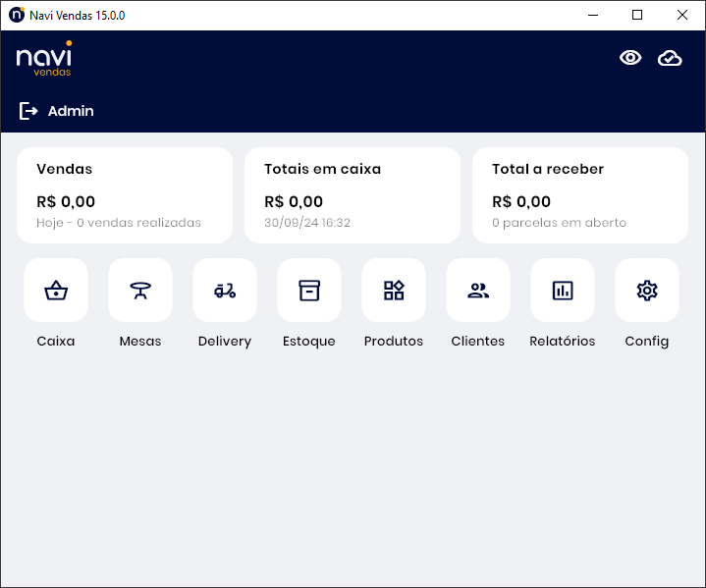This screenshot has width=706, height=588.
Task: Open the Relatórios chart icon
Action: tap(563, 291)
